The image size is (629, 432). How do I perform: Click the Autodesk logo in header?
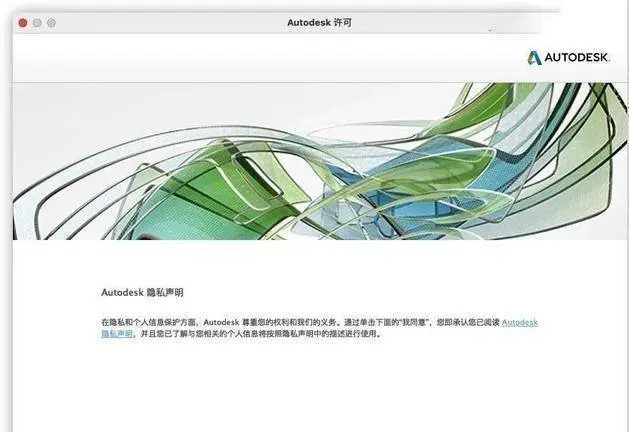point(568,58)
